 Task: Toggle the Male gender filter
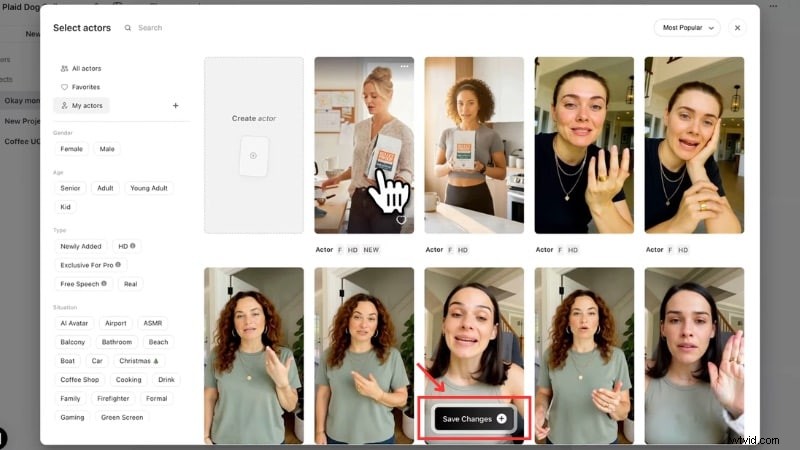click(x=107, y=149)
